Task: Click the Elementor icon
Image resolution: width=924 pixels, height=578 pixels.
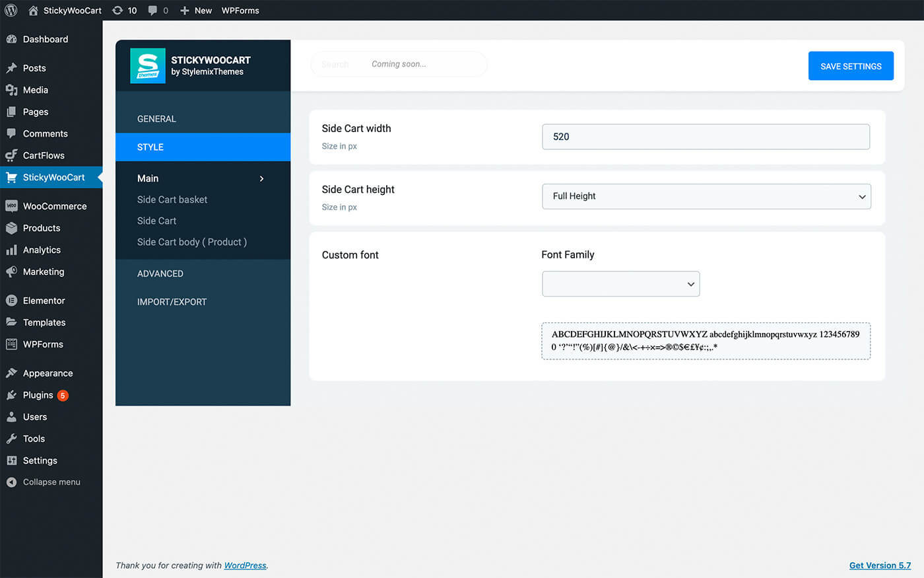Action: click(x=11, y=301)
